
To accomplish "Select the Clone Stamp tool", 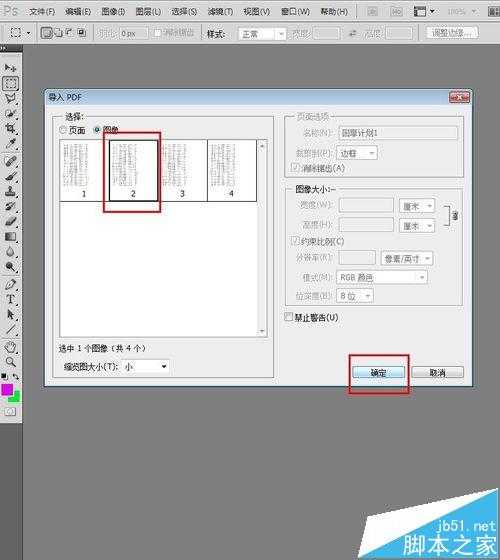I will tap(10, 191).
